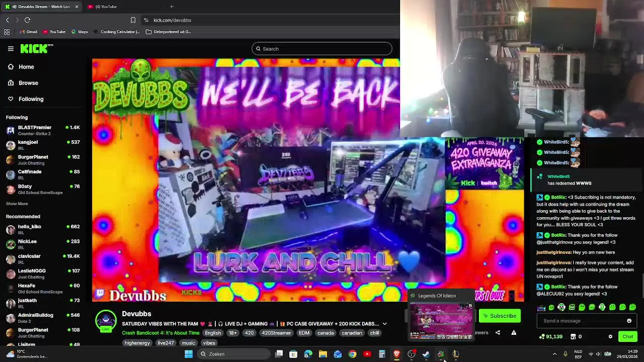Click the Devubbs live avatar
Image resolution: width=644 pixels, height=362 pixels.
click(106, 321)
